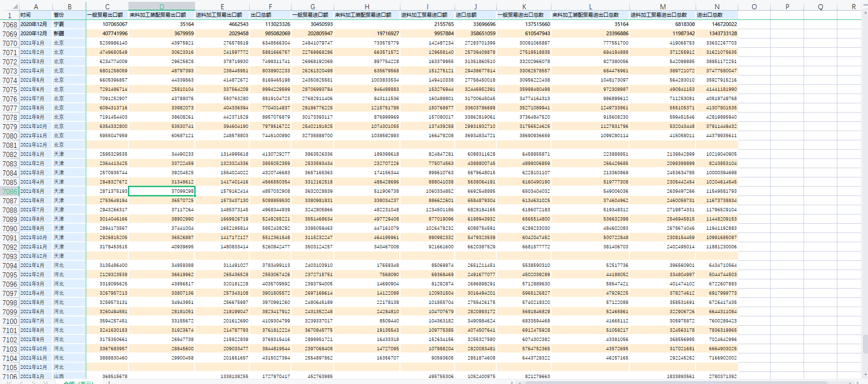Click header cell 来料加工装配贸易出口额
The image size is (868, 384).
click(161, 15)
